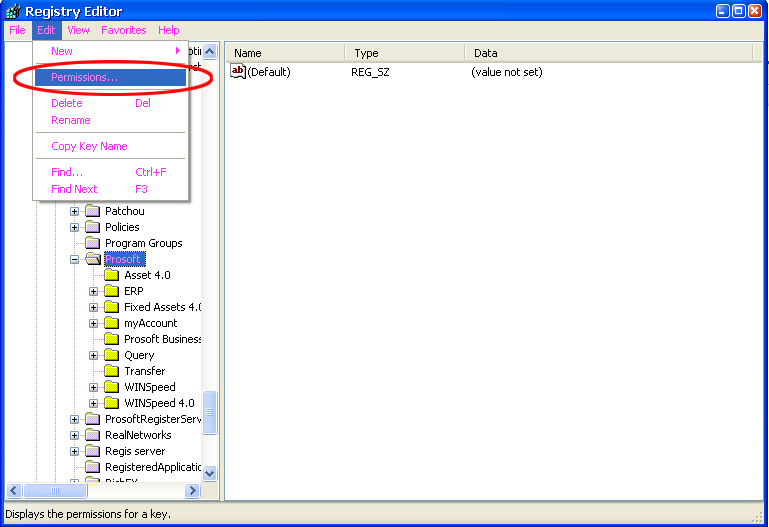Click the Data column header
Screen dimensions: 769x527
click(612, 53)
